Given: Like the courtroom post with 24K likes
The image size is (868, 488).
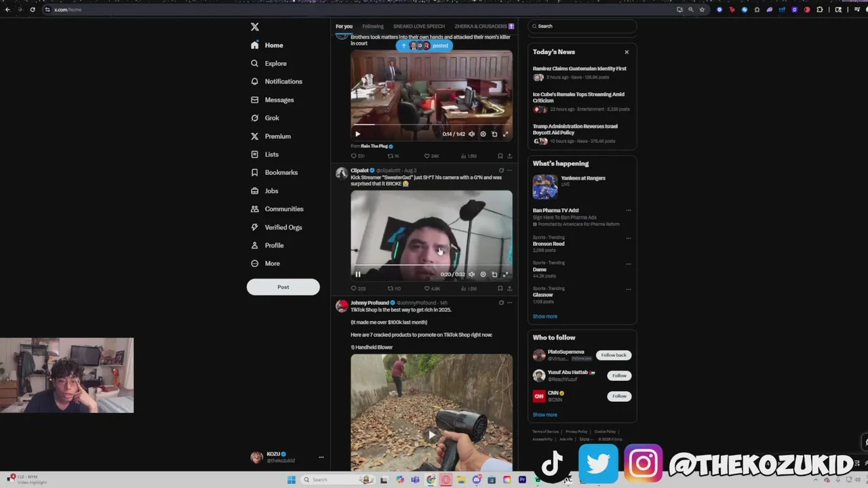Looking at the screenshot, I should [431, 156].
